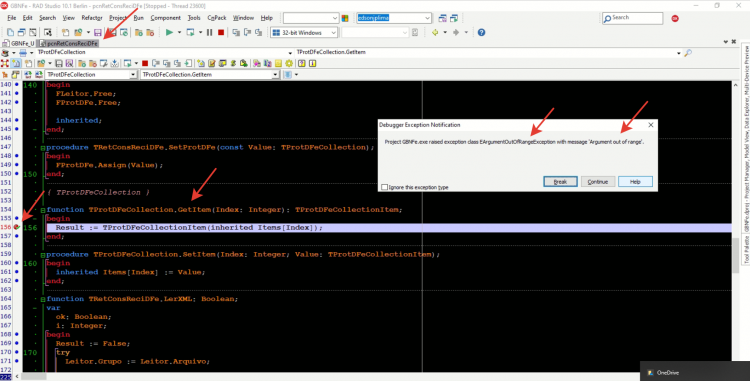Click the Run Without Debugging icon
The image size is (750, 381).
[x=190, y=33]
